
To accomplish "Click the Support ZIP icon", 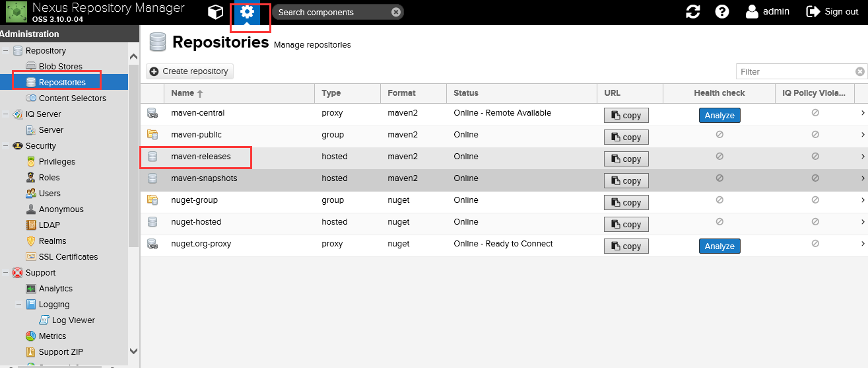I will pos(31,352).
